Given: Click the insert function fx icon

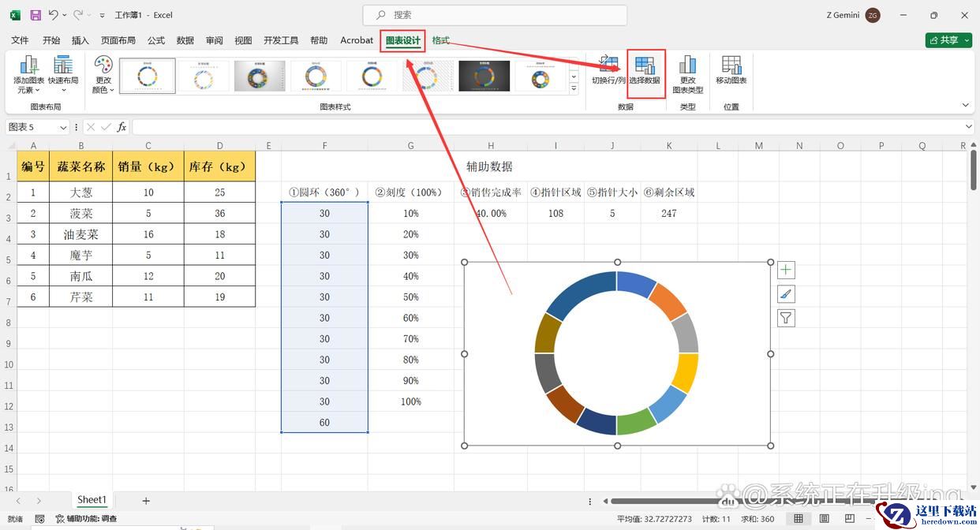Looking at the screenshot, I should (x=122, y=127).
